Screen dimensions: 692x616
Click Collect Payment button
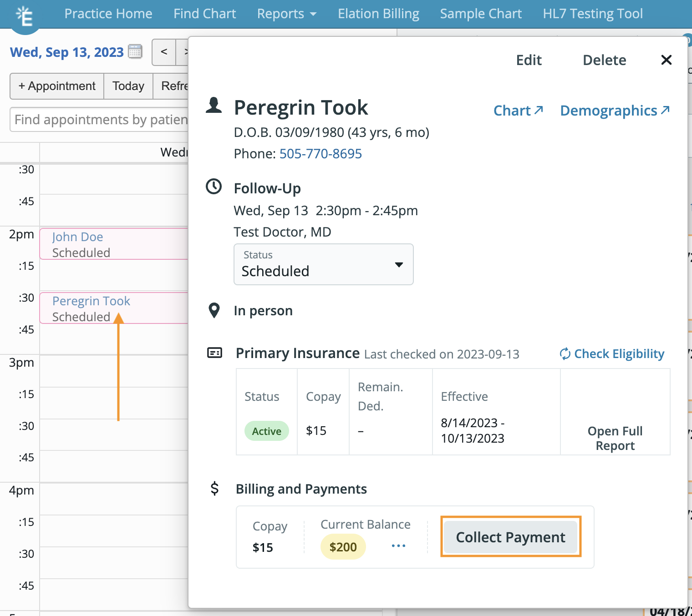[511, 537]
